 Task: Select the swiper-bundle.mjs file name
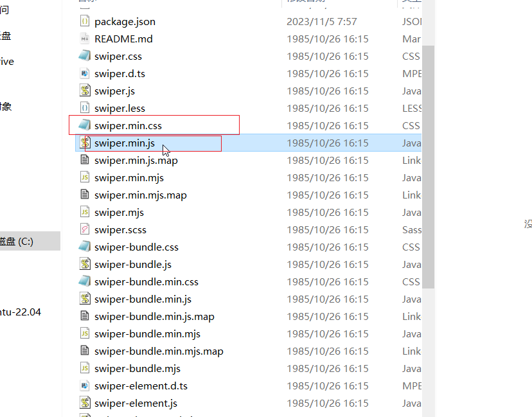point(137,368)
